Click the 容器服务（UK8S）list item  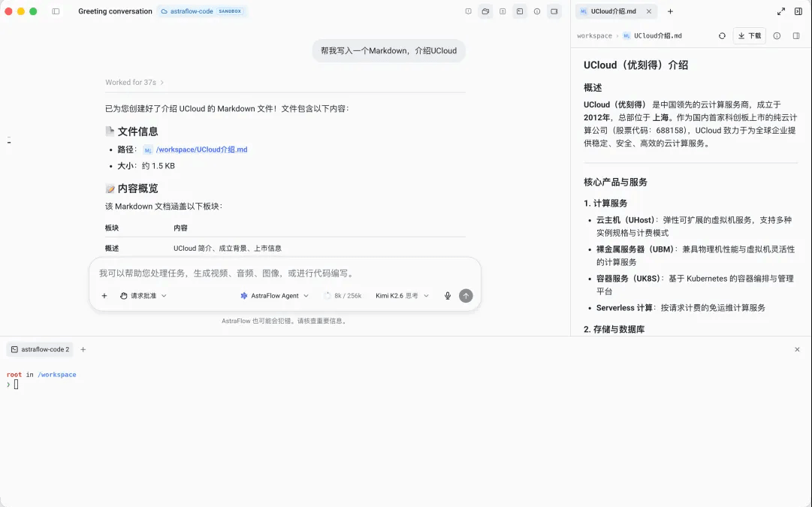click(x=695, y=285)
